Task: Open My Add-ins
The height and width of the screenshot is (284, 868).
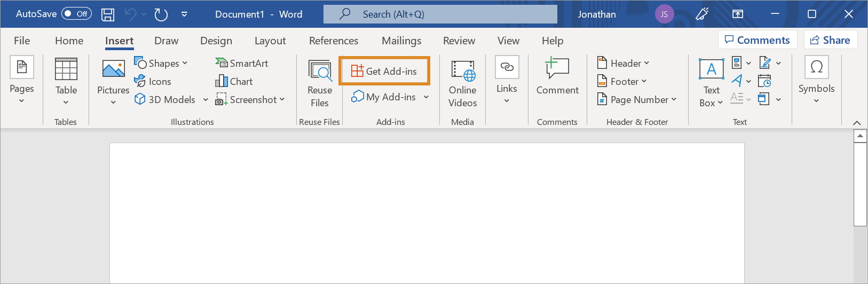Action: (384, 97)
